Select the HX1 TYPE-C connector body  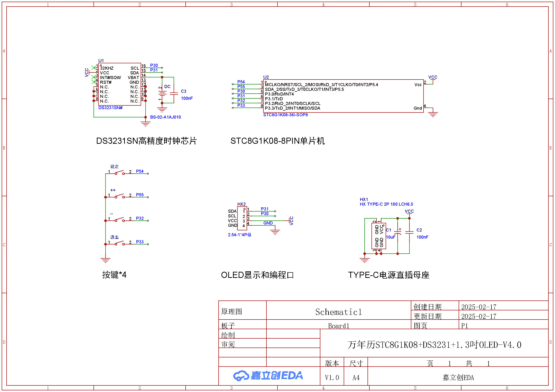click(379, 236)
